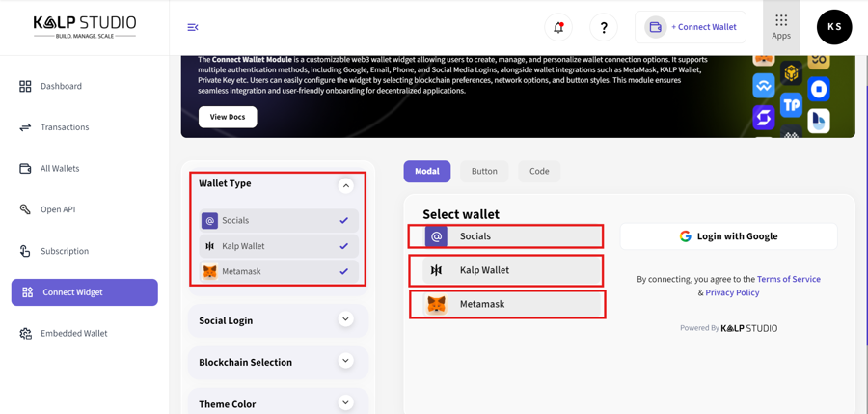
Task: Uncheck Socials wallet type
Action: tap(343, 221)
